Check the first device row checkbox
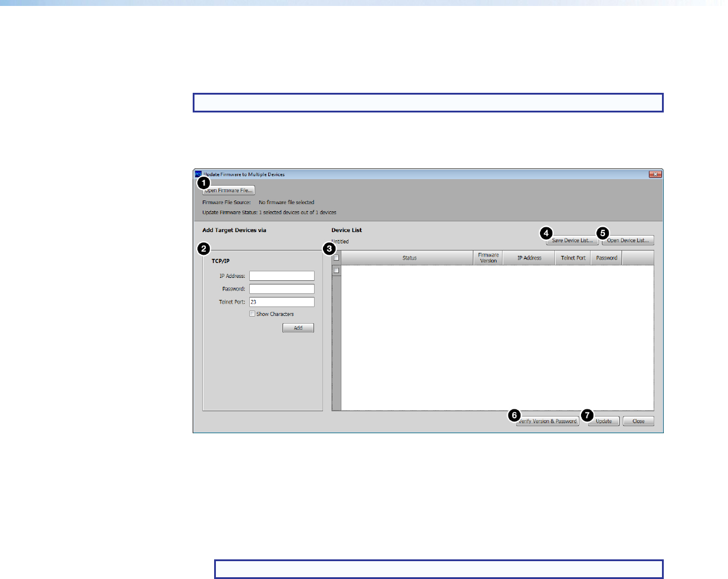This screenshot has width=728, height=579. click(336, 270)
